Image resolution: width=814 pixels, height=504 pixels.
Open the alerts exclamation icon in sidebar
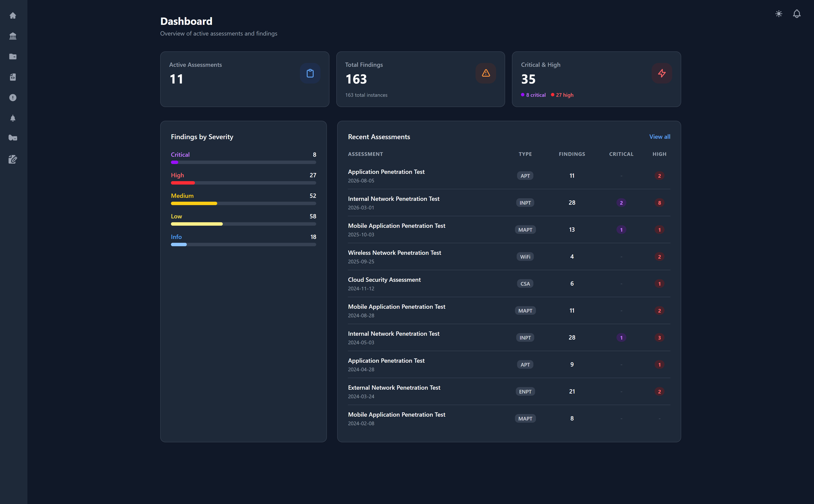click(x=13, y=97)
